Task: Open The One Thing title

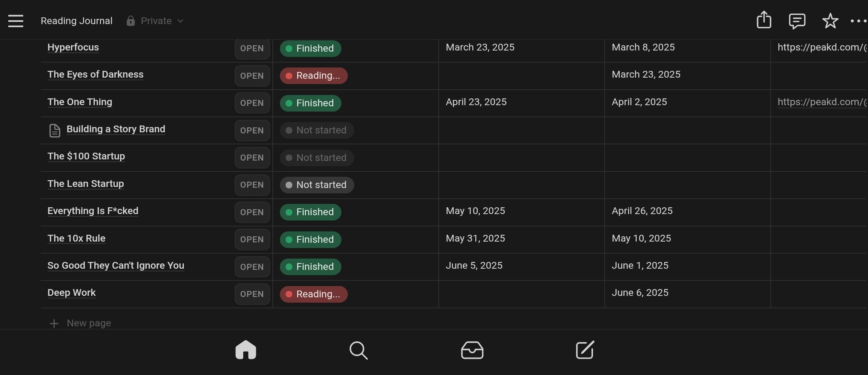Action: [x=80, y=102]
